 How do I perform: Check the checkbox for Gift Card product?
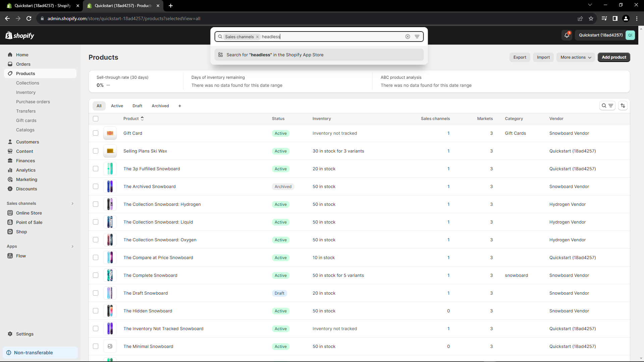point(96,133)
